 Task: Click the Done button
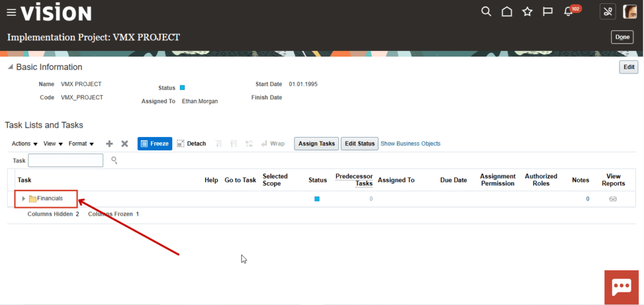tap(622, 37)
